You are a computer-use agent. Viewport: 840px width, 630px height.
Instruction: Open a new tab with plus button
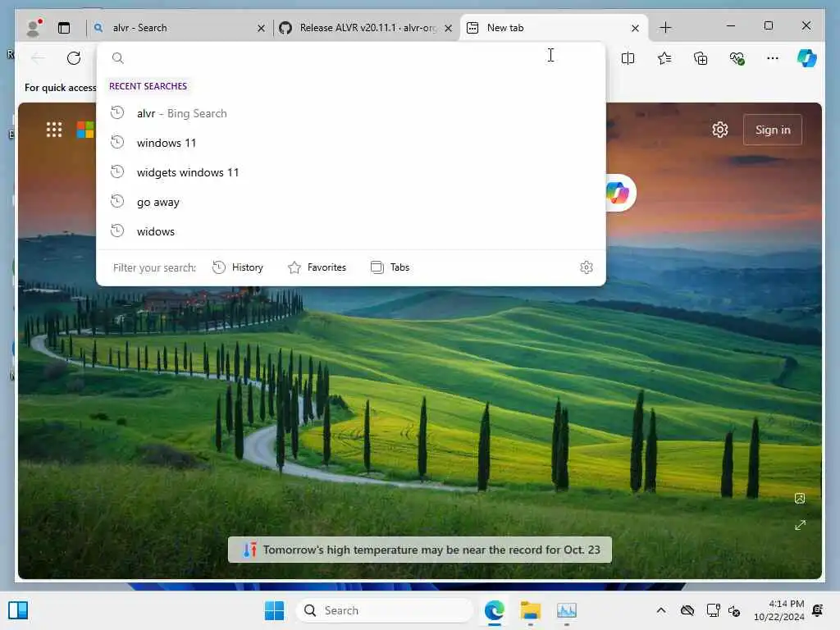(x=665, y=27)
